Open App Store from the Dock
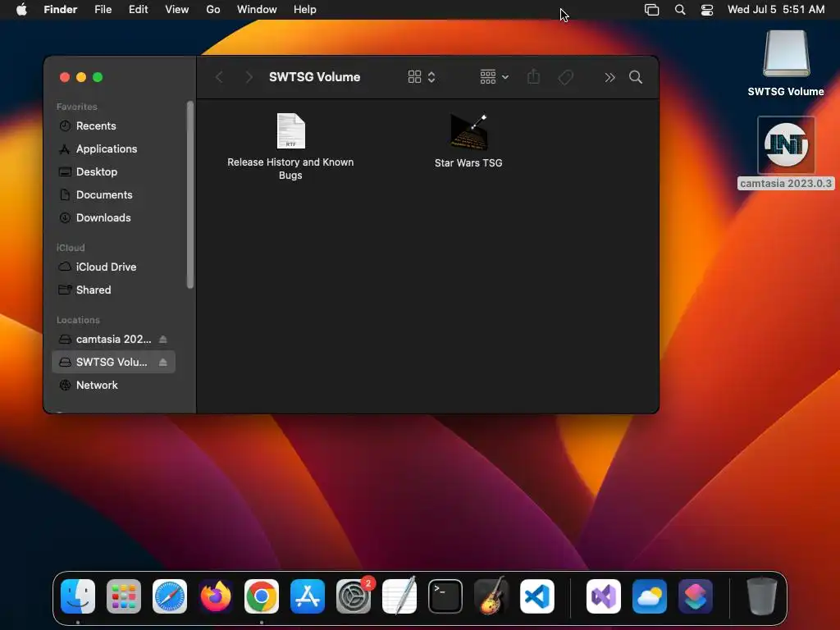Image resolution: width=840 pixels, height=630 pixels. click(x=308, y=596)
